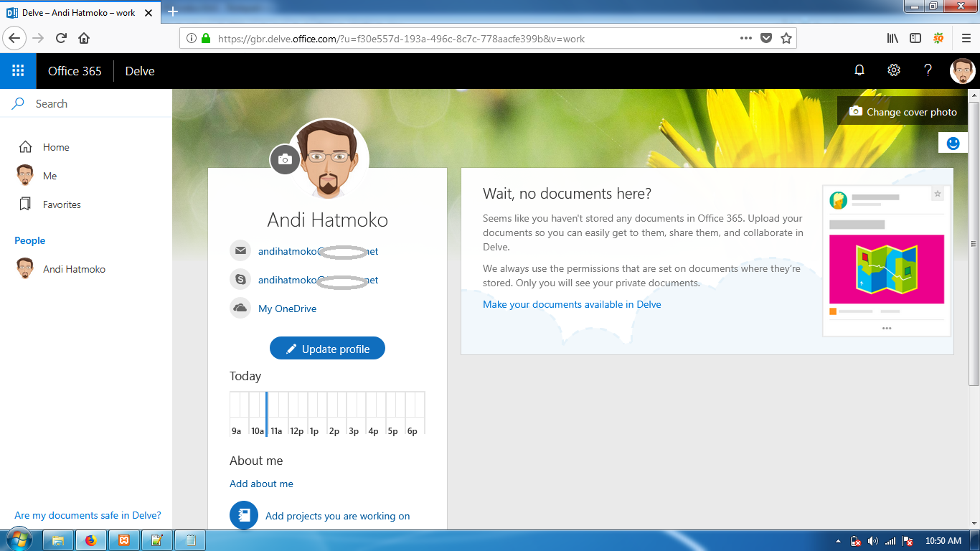Select Home in the Delve sidebar
Image resolution: width=980 pixels, height=551 pixels.
(55, 147)
